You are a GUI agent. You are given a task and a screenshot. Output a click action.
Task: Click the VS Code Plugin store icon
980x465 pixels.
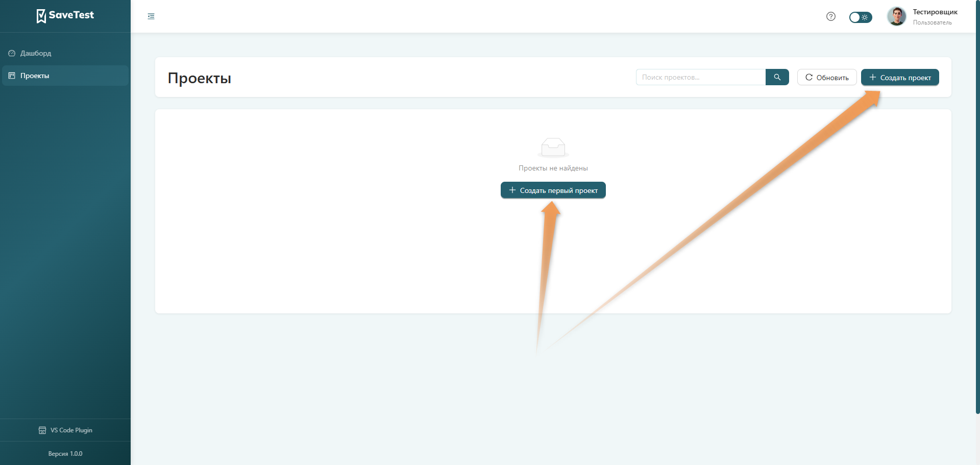pos(42,430)
